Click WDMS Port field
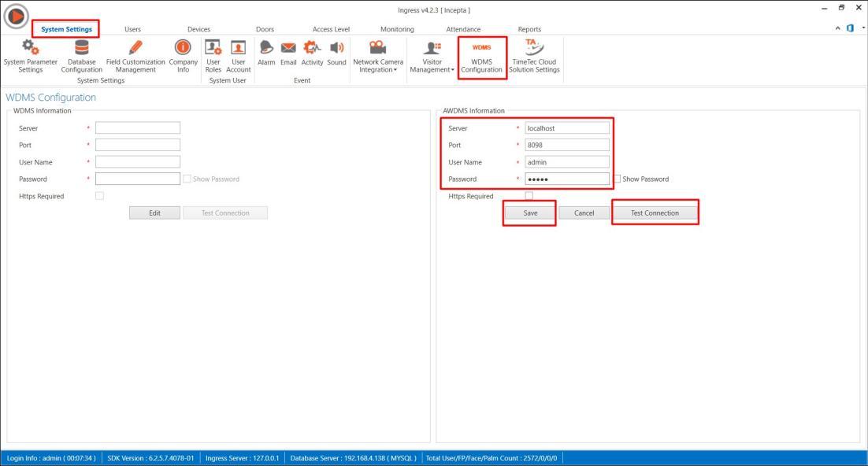 (138, 145)
